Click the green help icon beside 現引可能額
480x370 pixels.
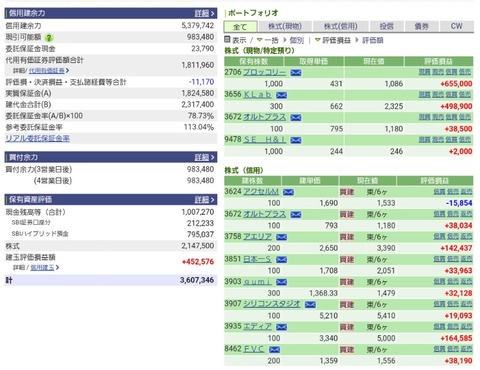[x=49, y=38]
